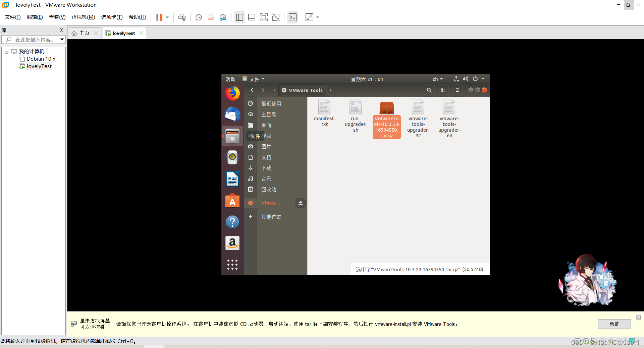
Task: Toggle the library sidebar view
Action: point(239,17)
